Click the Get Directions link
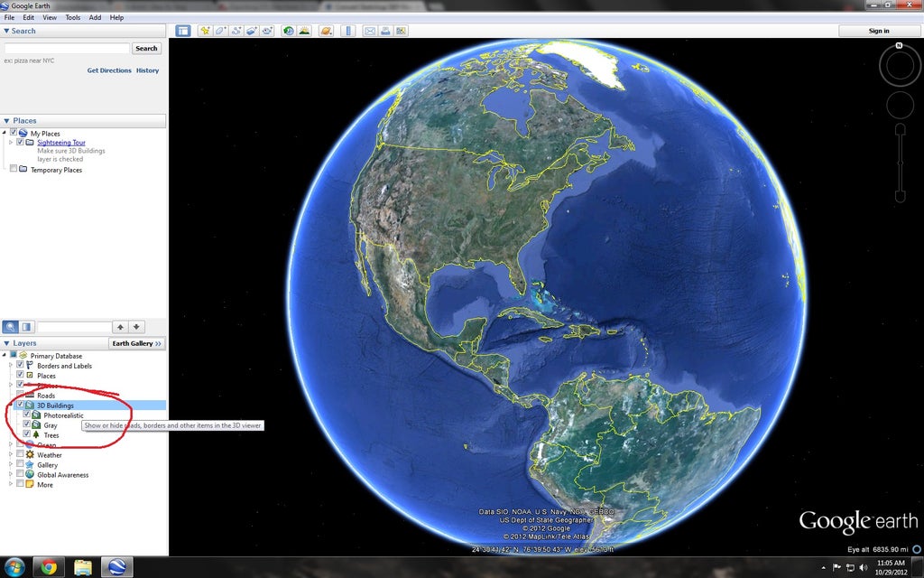924x578 pixels. (109, 70)
